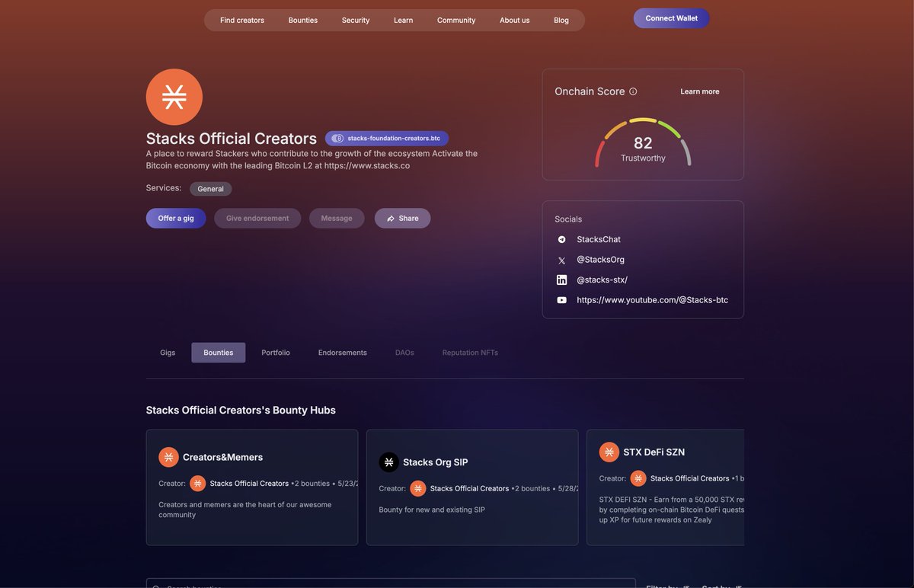The height and width of the screenshot is (588, 914).
Task: Click the General services tag
Action: [211, 189]
